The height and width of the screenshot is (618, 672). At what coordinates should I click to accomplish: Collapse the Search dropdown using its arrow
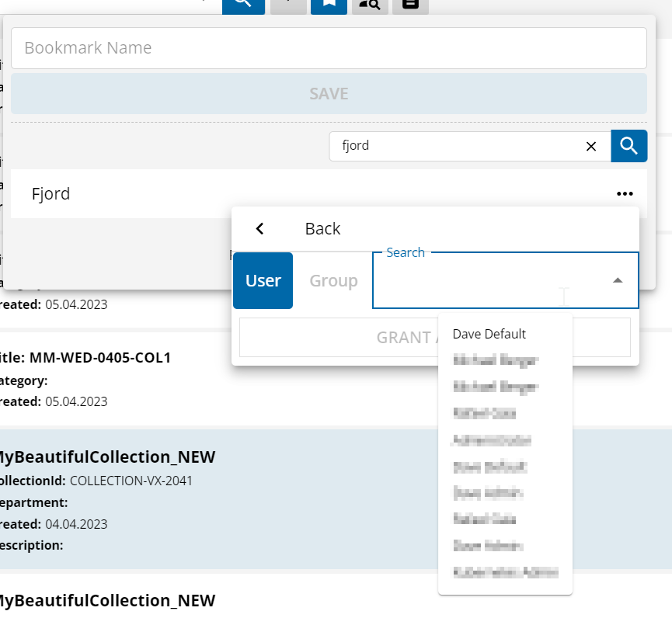[x=618, y=280]
